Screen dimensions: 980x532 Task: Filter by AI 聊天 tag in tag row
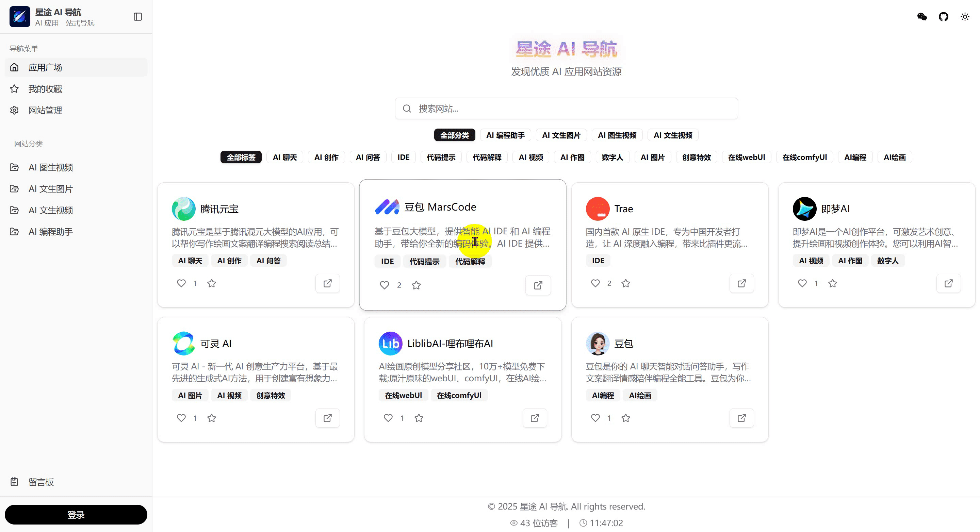tap(285, 157)
